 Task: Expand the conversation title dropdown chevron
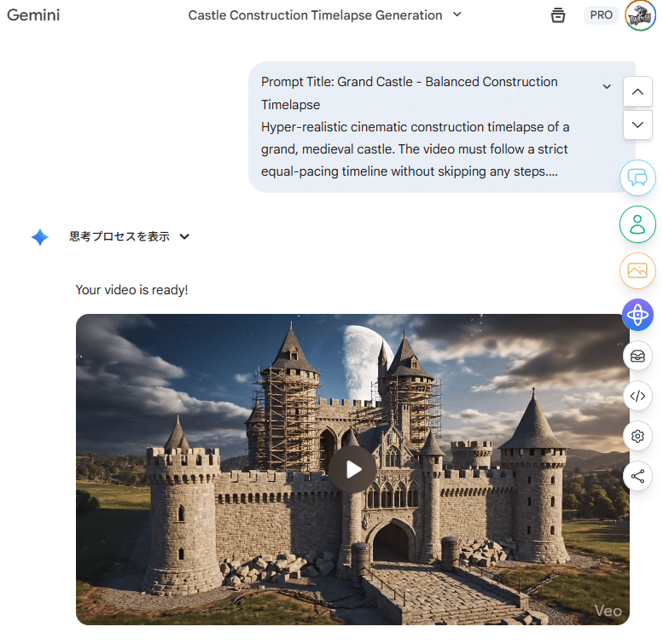457,15
